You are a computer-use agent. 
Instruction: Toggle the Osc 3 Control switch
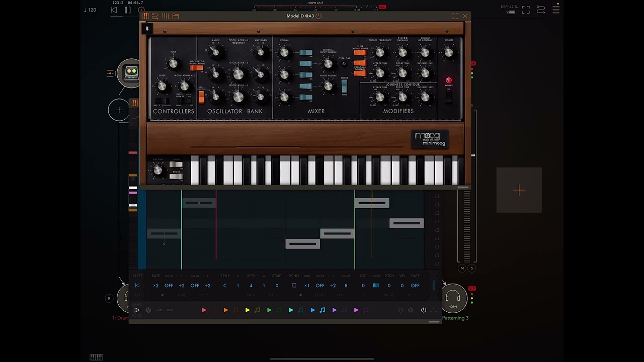[x=201, y=97]
